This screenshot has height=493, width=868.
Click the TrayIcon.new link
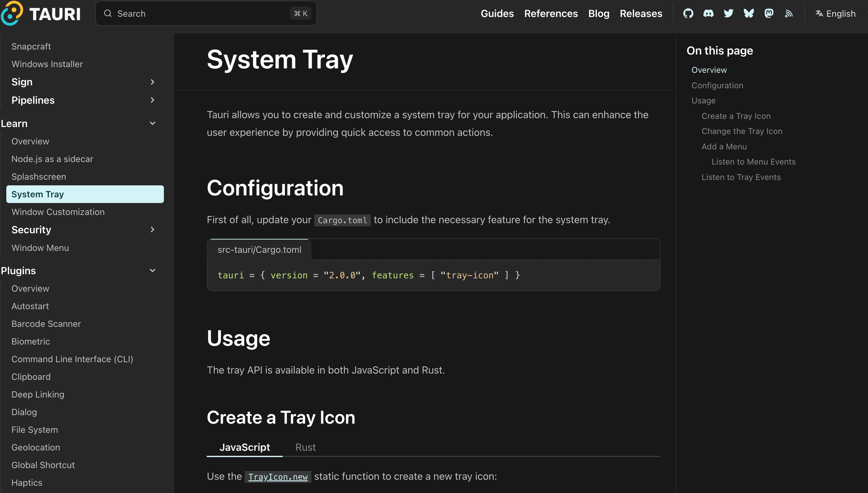click(278, 477)
